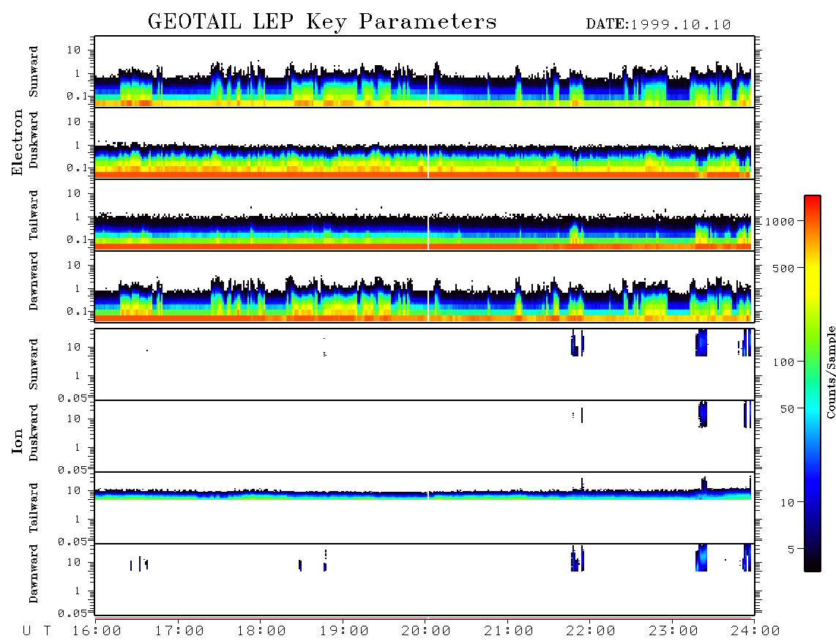Click the Electron Dawnward panel label
The height and width of the screenshot is (644, 836).
(34, 281)
